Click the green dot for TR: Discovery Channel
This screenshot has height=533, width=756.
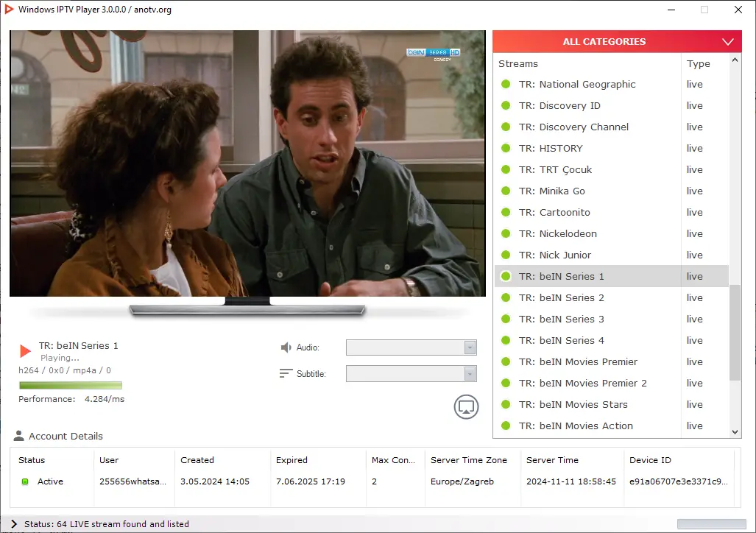[506, 127]
